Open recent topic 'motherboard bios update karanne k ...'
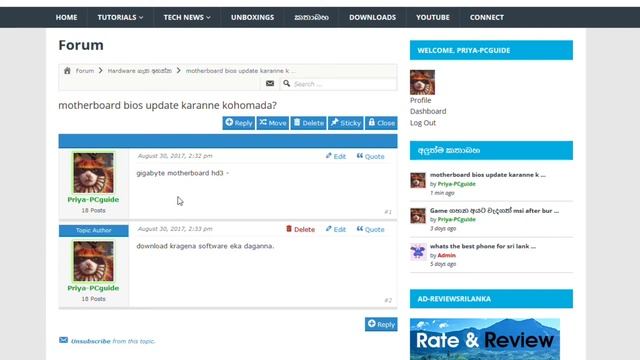This screenshot has width=640, height=360. [x=488, y=175]
